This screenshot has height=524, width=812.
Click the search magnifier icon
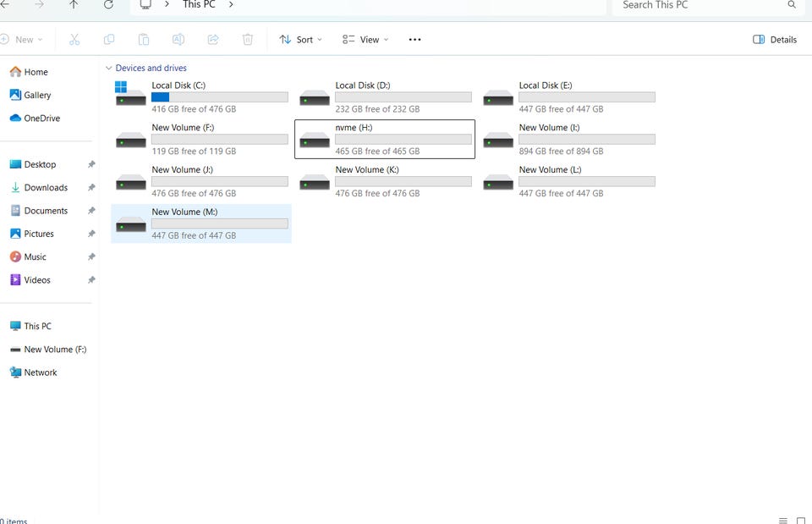[792, 5]
